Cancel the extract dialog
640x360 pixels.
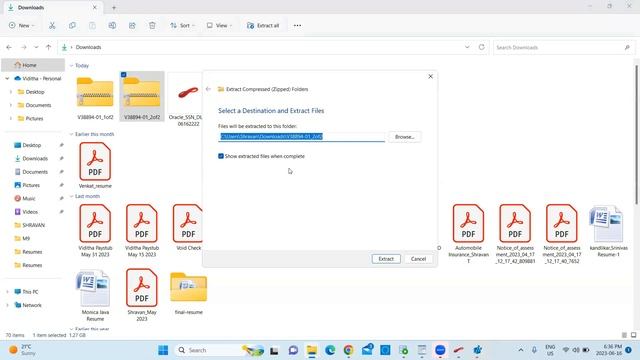pyautogui.click(x=418, y=259)
